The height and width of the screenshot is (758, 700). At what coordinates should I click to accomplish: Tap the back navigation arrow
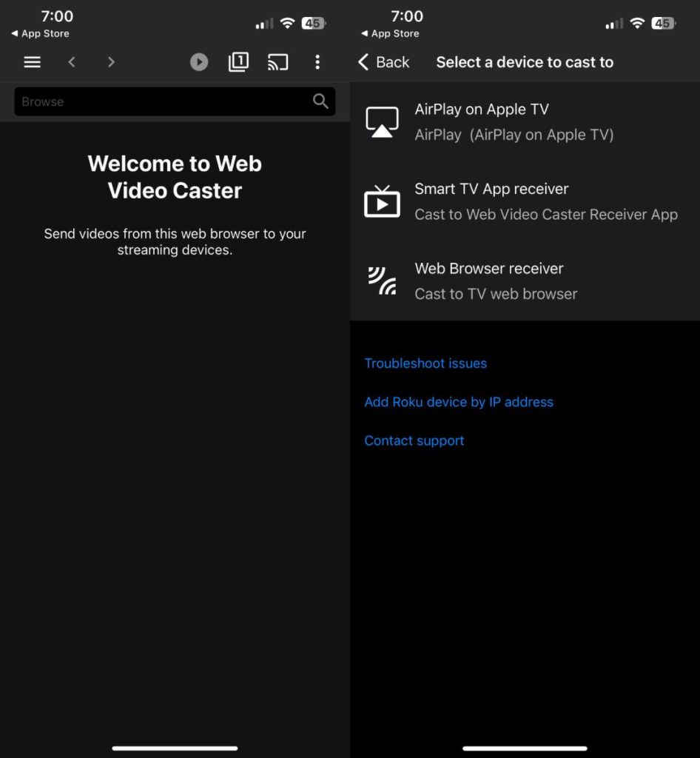[72, 62]
